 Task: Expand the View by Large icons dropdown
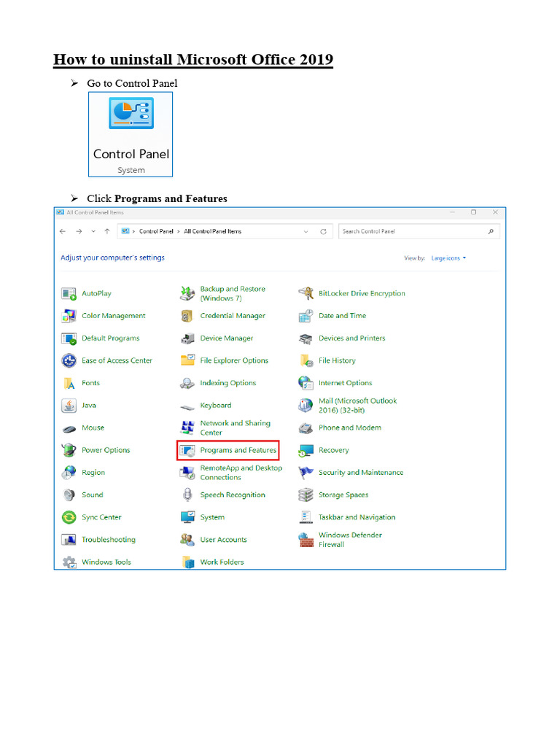pos(448,258)
